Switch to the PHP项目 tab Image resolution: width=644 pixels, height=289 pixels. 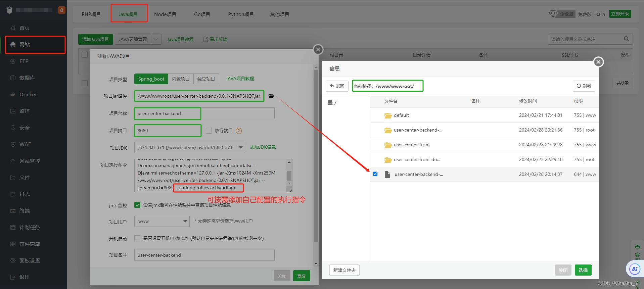[x=91, y=14]
